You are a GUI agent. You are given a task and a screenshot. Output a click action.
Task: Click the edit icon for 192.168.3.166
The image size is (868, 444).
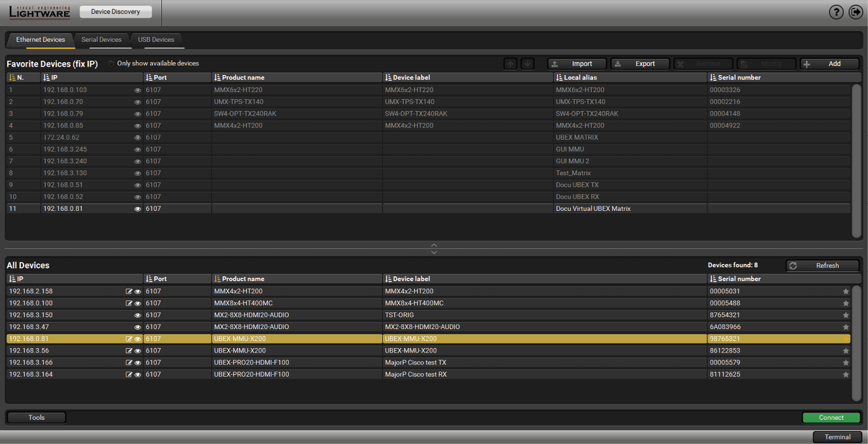point(129,363)
